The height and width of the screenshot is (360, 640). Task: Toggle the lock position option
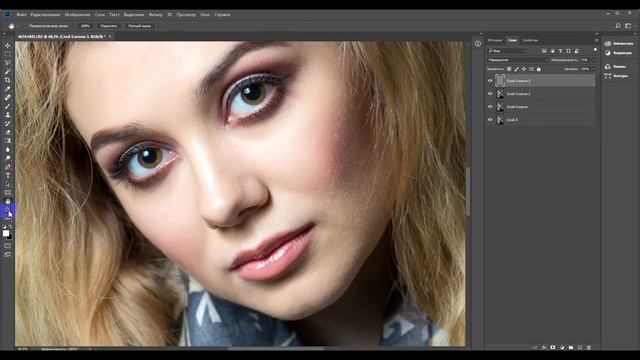tap(524, 69)
